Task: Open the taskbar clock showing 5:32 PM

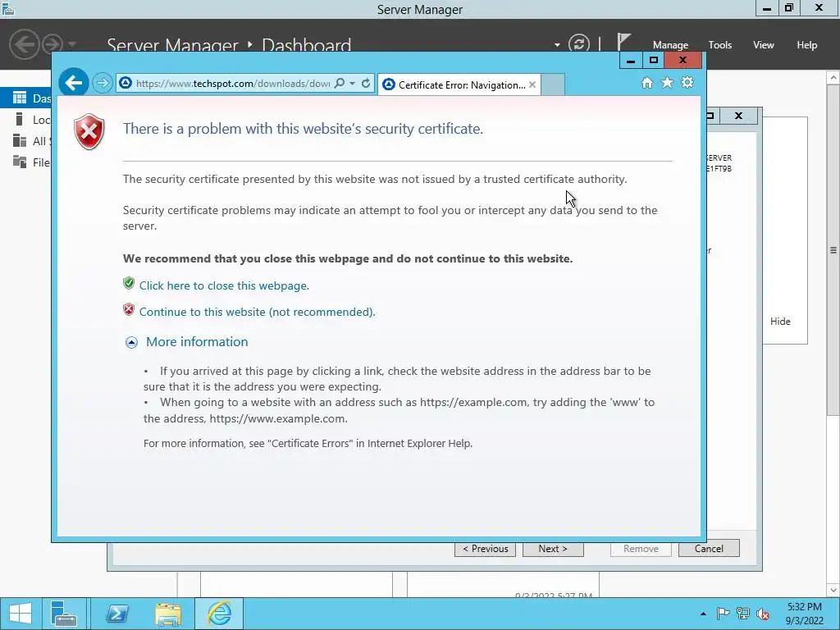Action: point(804,614)
